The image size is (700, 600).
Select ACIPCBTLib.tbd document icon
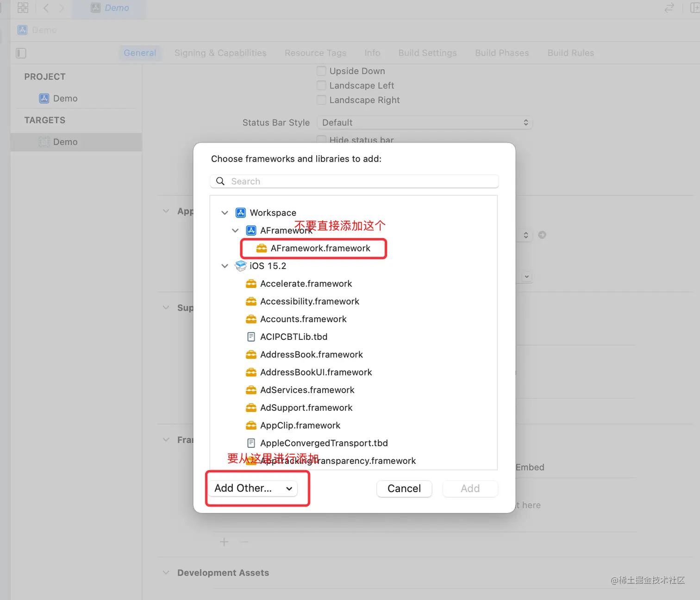point(251,337)
